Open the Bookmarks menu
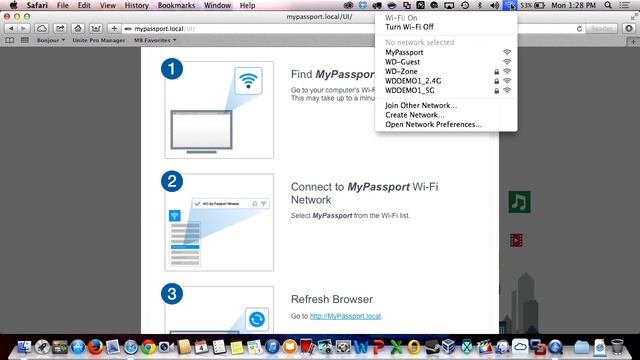 [176, 5]
